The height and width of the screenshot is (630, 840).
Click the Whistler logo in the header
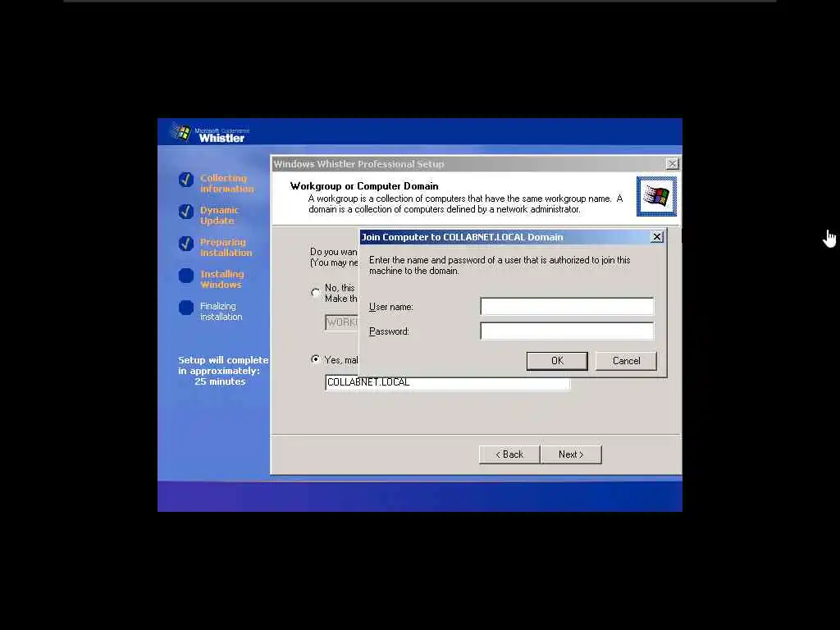tap(209, 132)
